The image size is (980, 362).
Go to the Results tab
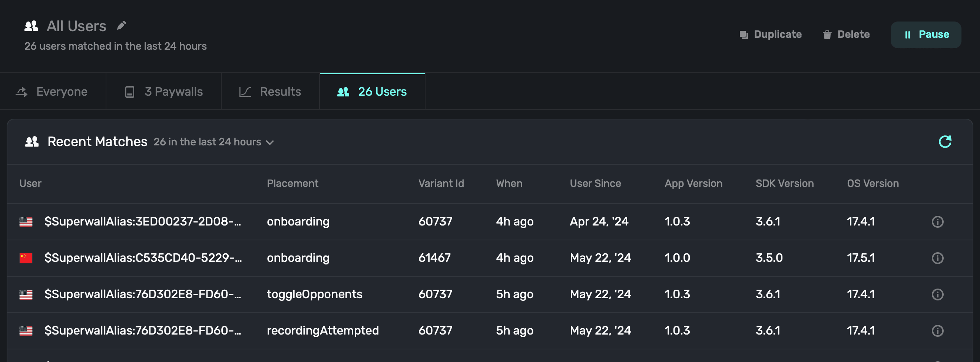[270, 92]
